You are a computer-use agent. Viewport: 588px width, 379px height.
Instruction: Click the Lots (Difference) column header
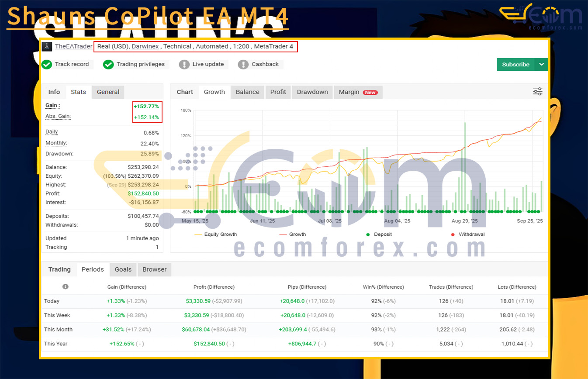click(x=517, y=287)
